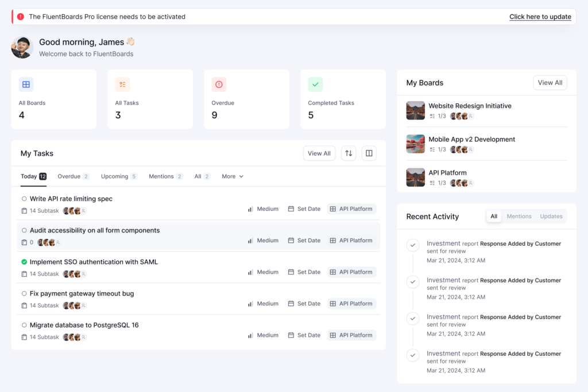The height and width of the screenshot is (392, 588).
Task: Click the first Recent Activity checkmark icon
Action: click(413, 246)
